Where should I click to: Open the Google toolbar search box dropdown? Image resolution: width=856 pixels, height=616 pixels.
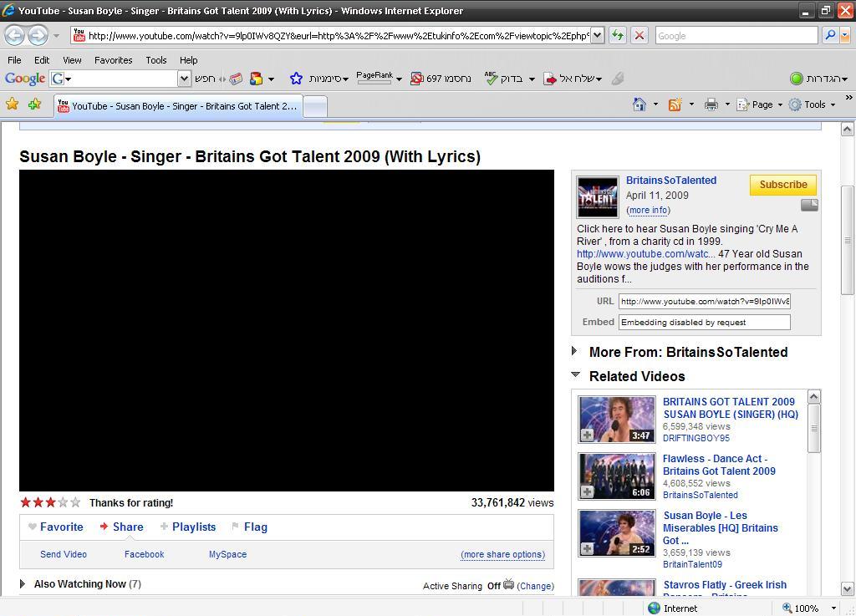click(185, 79)
